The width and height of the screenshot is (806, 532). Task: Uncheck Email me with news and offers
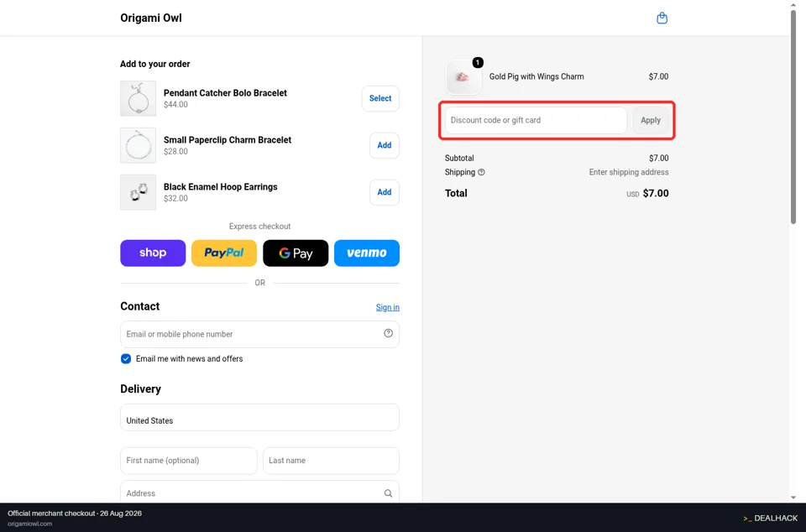pos(126,359)
